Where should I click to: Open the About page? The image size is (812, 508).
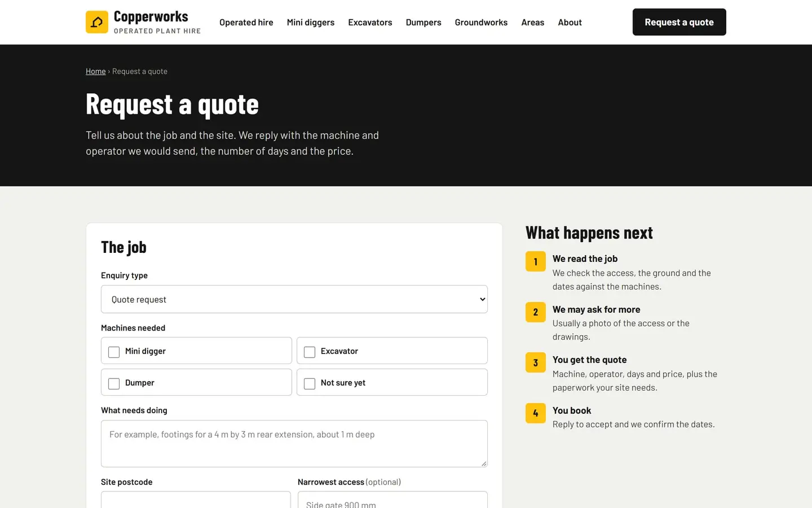570,22
